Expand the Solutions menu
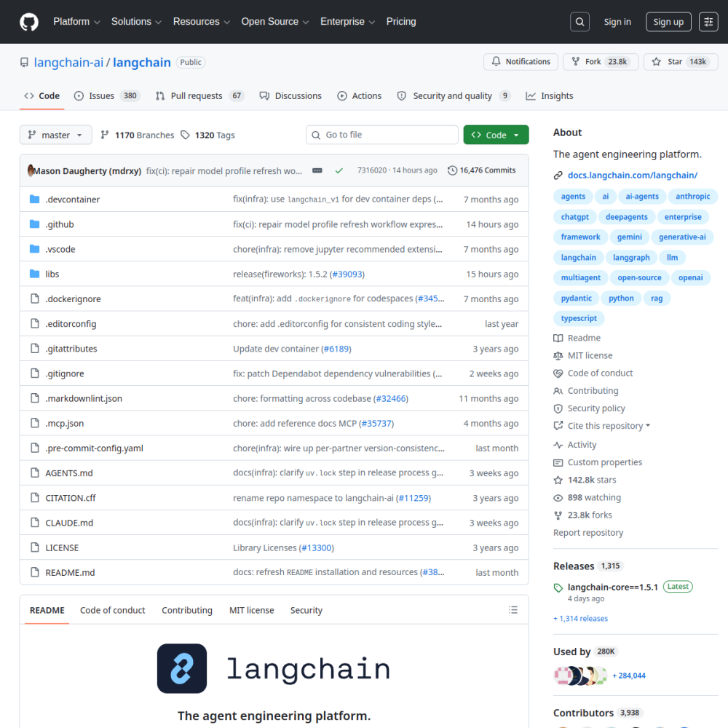 pyautogui.click(x=136, y=22)
